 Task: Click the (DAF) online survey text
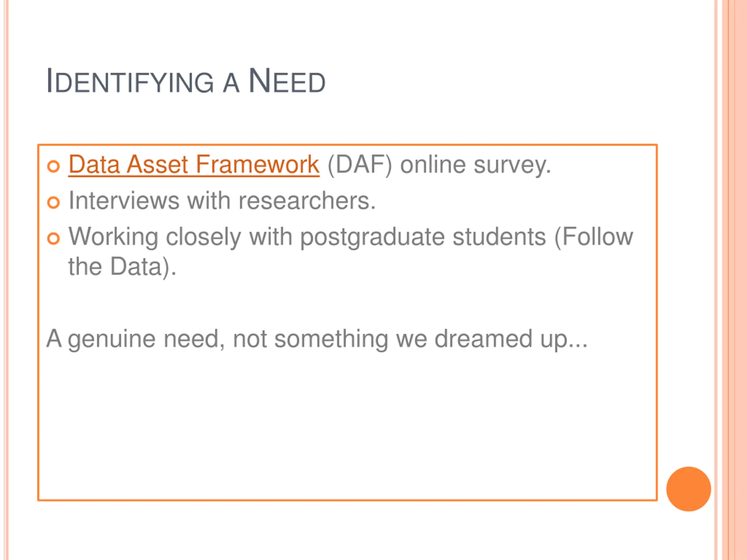coord(439,165)
